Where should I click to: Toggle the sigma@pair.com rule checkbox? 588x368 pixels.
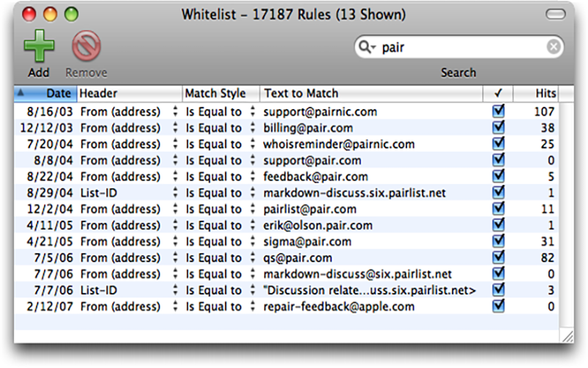(498, 241)
